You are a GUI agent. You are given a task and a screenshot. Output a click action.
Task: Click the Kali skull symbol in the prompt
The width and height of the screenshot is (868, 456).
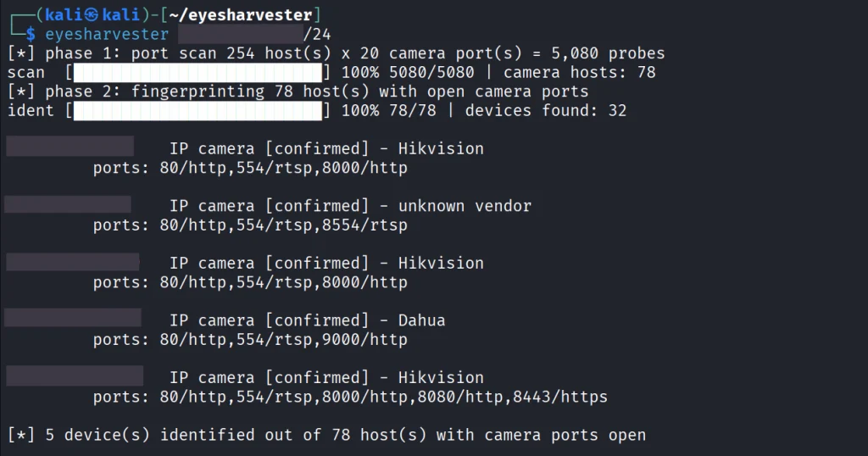(x=92, y=15)
